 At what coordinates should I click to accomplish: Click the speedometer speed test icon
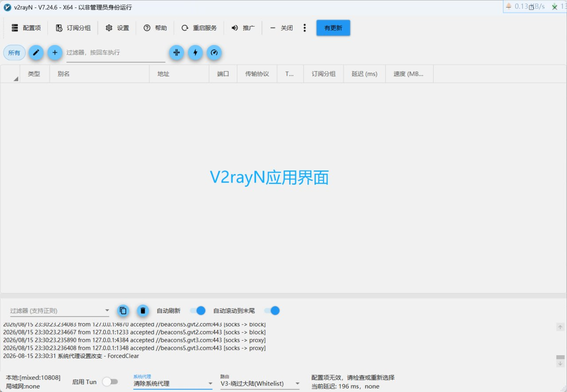tap(214, 53)
